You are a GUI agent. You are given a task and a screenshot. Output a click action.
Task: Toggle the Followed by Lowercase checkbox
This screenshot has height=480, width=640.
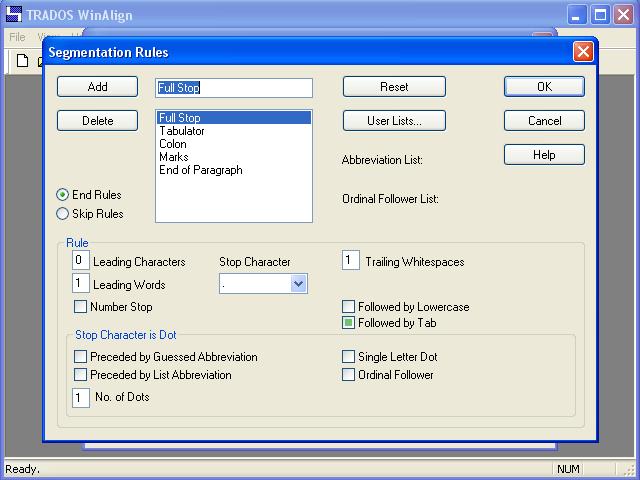[349, 307]
